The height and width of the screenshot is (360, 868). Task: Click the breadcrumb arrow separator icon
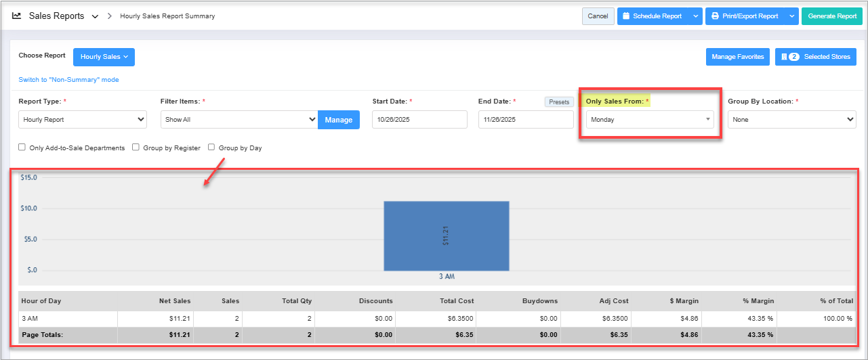click(x=110, y=16)
